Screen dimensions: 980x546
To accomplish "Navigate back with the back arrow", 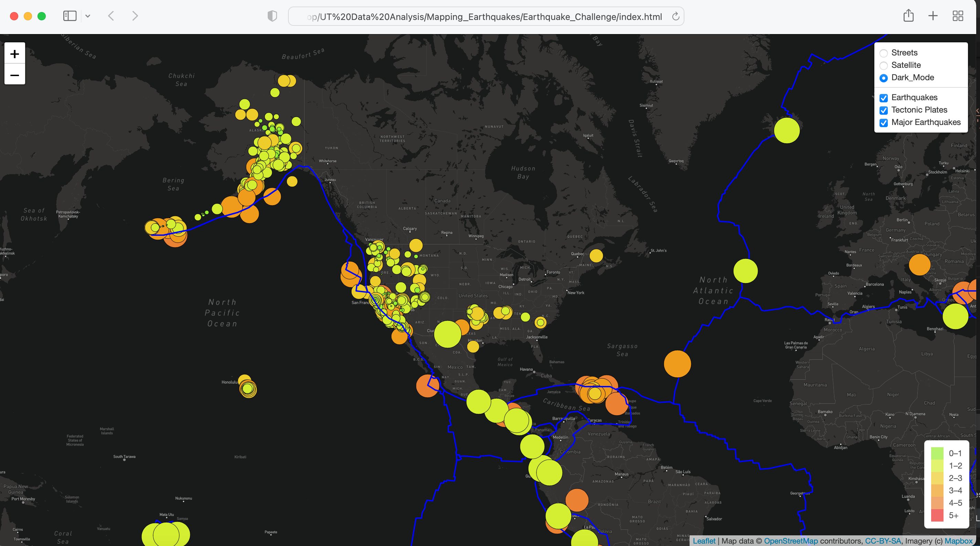I will [111, 15].
